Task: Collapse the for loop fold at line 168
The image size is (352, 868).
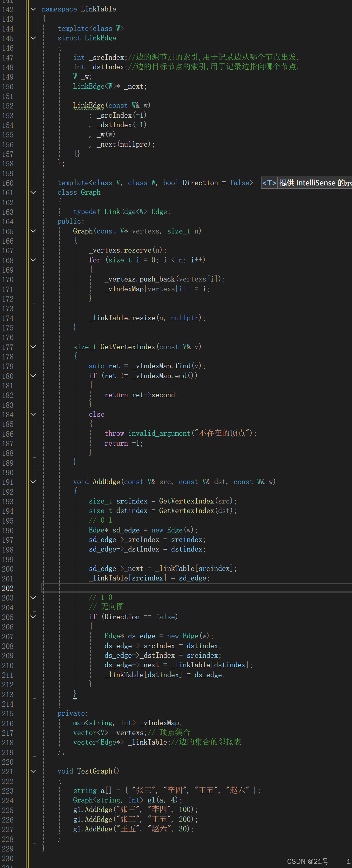Action: click(33, 260)
